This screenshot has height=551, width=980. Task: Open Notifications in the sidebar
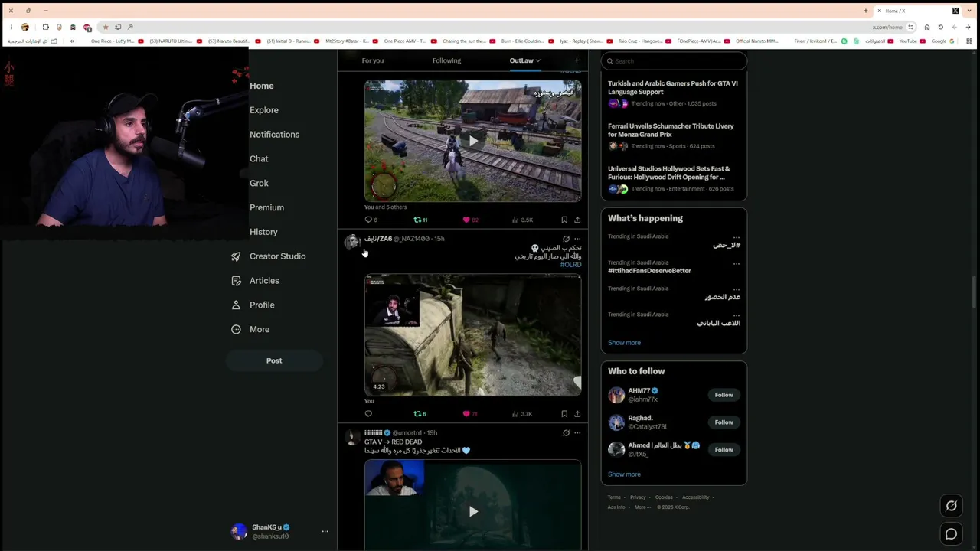[274, 135]
